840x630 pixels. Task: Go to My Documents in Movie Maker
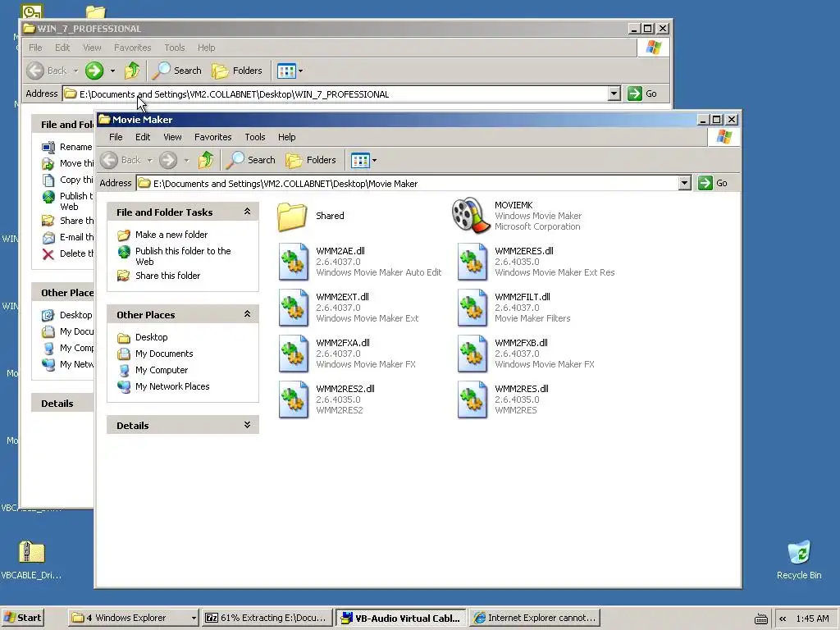pos(164,354)
